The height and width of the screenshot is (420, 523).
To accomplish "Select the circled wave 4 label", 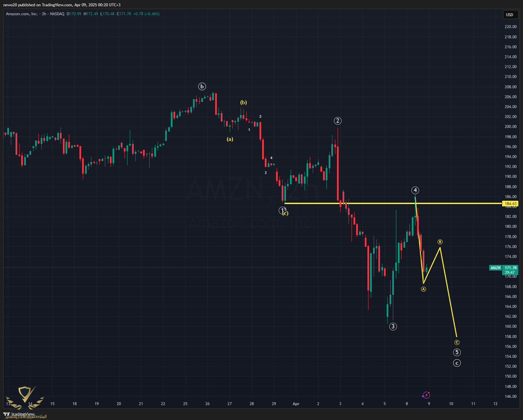I will coord(415,190).
